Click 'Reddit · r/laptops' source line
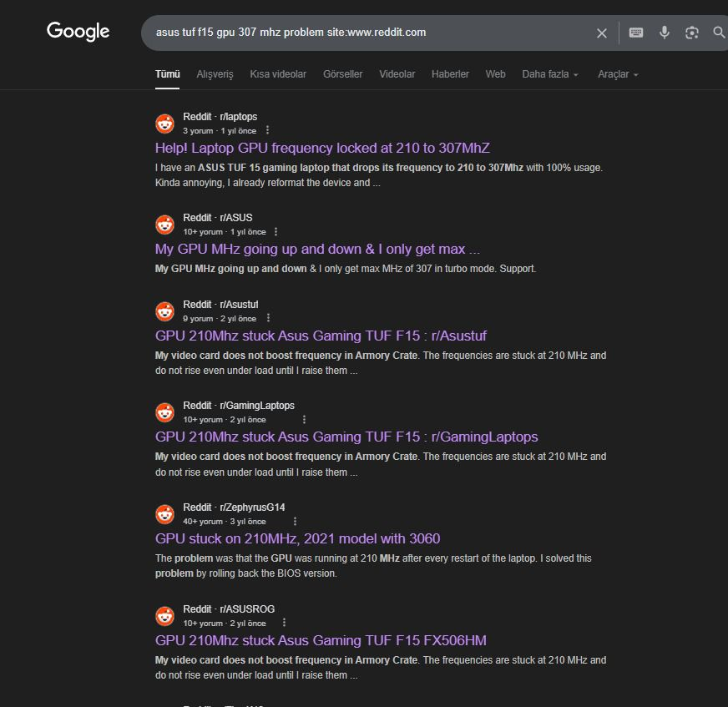Screen dimensions: 728x707 point(220,117)
